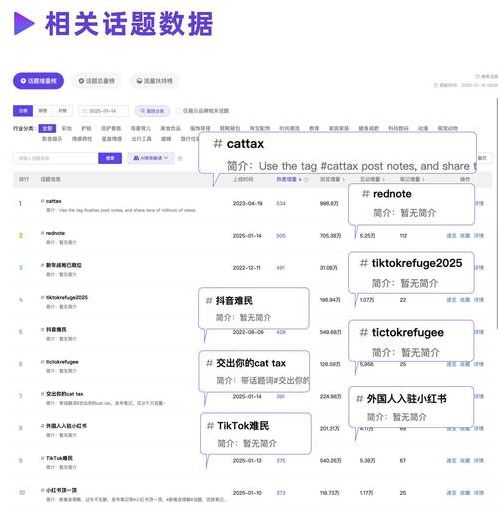Select the 周榜 weekly ranking option
The height and width of the screenshot is (517, 498).
43,111
